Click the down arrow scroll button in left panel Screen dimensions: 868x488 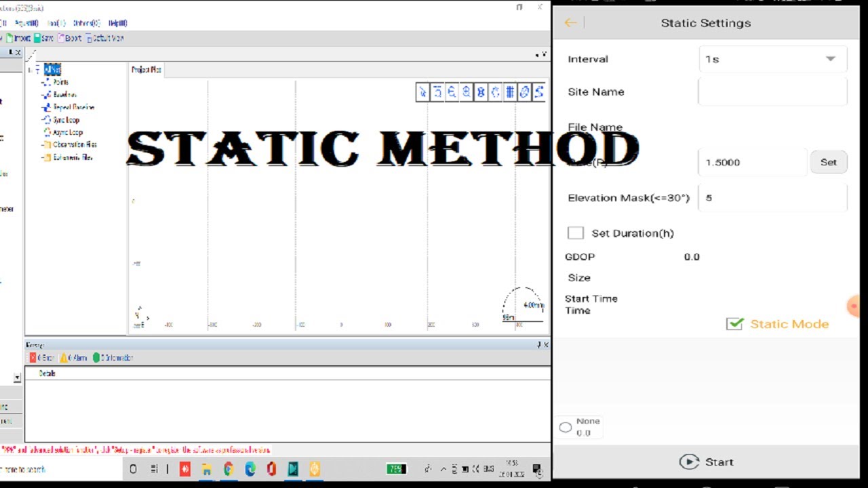[17, 378]
